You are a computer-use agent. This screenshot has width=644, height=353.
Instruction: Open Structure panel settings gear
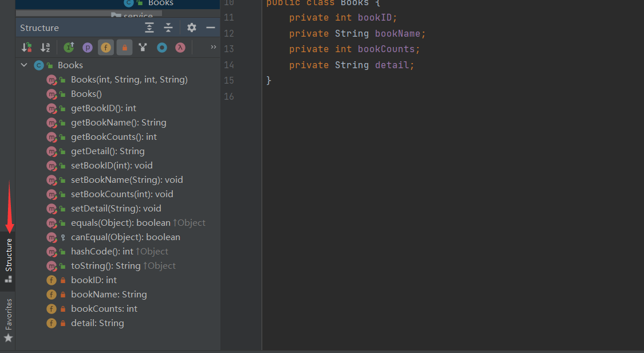(191, 28)
